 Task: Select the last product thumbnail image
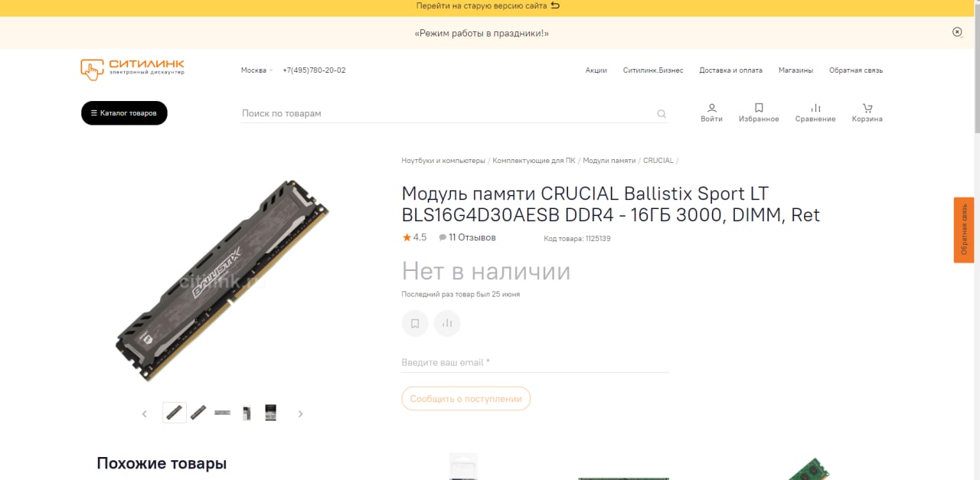pos(270,413)
